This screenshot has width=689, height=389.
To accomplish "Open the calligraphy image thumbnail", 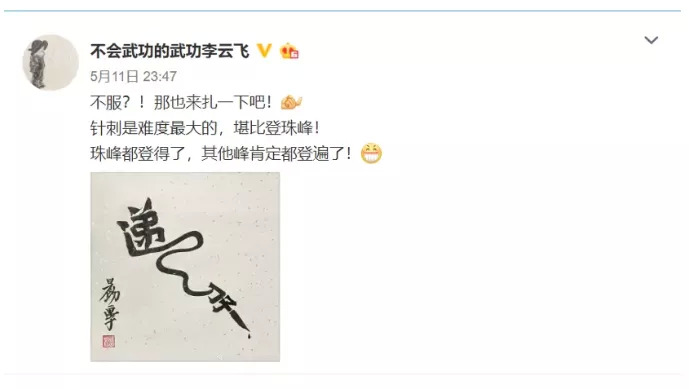I will (185, 267).
